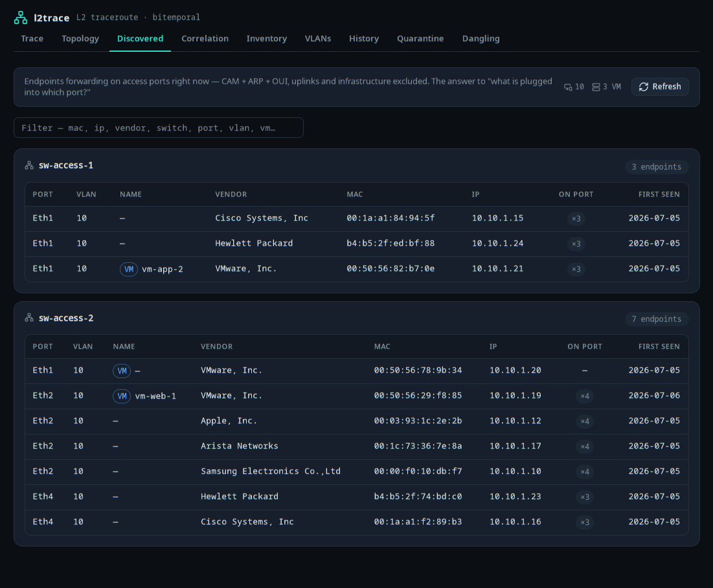Click IP address 10.10.1.21
Image resolution: width=713 pixels, height=588 pixels.
pos(497,269)
